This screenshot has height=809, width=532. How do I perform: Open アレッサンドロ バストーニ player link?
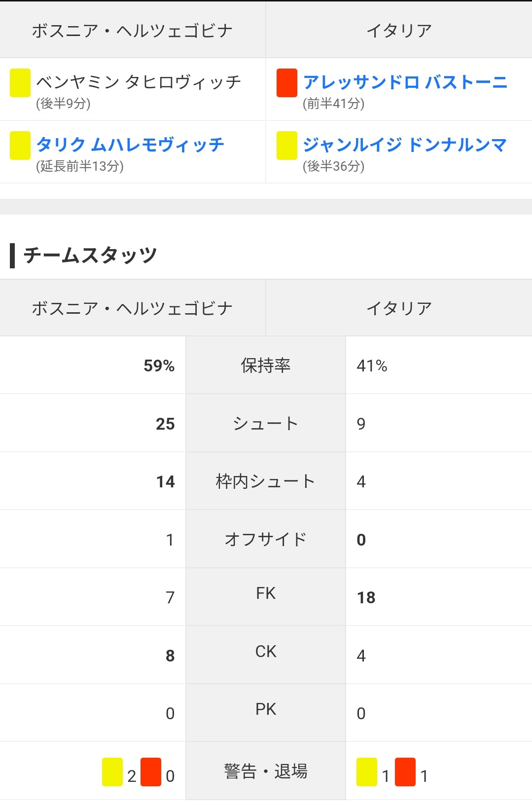tap(405, 82)
